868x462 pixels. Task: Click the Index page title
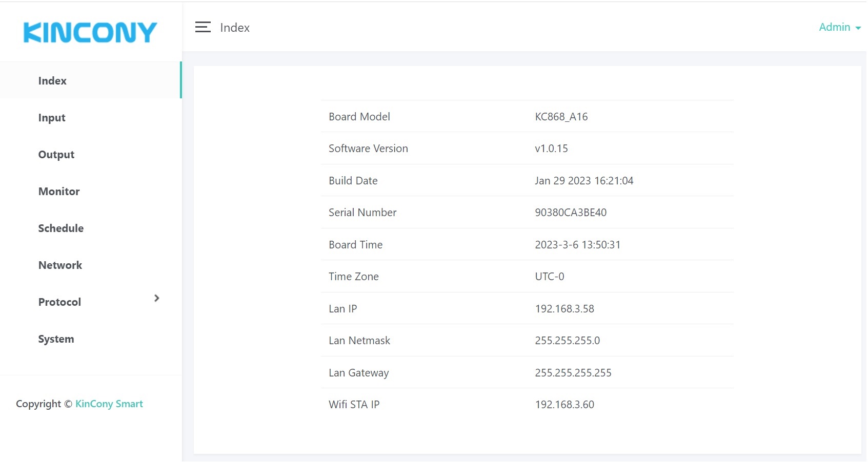pyautogui.click(x=235, y=28)
